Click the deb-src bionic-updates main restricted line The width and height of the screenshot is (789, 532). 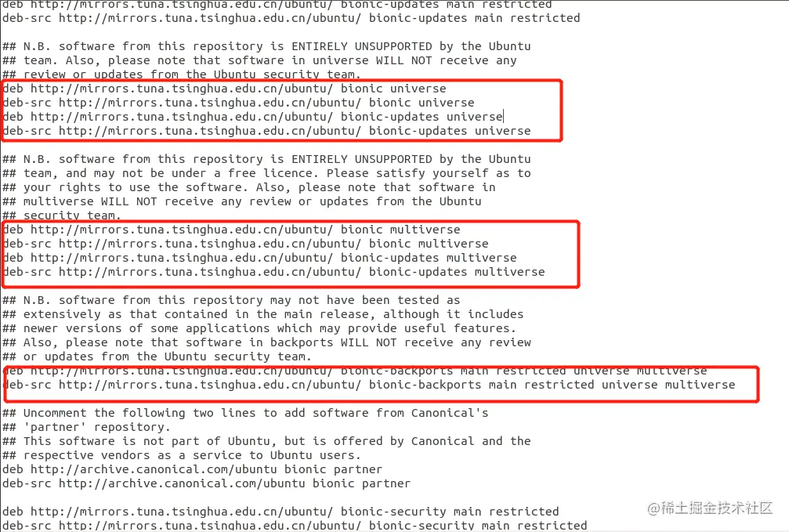coord(291,18)
